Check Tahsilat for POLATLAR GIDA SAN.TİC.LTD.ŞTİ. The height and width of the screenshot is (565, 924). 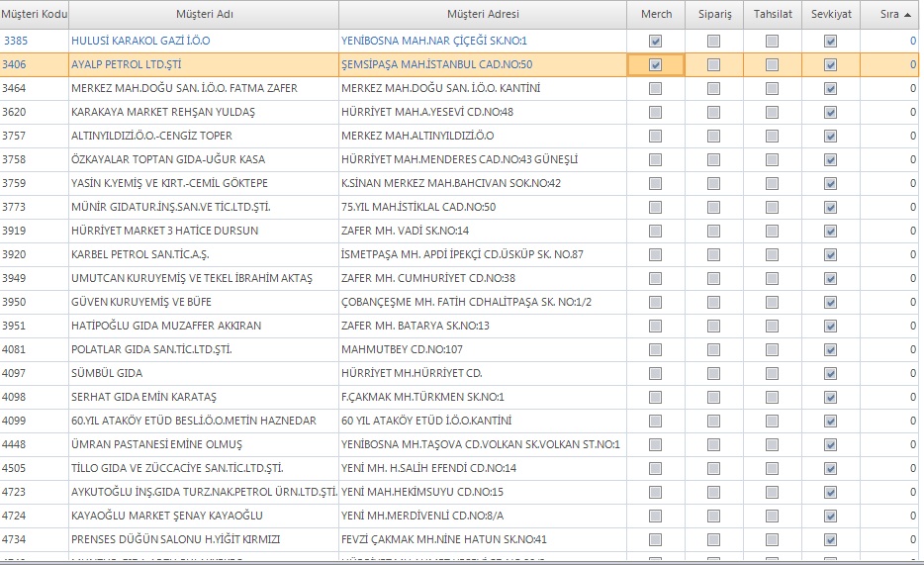tap(772, 350)
